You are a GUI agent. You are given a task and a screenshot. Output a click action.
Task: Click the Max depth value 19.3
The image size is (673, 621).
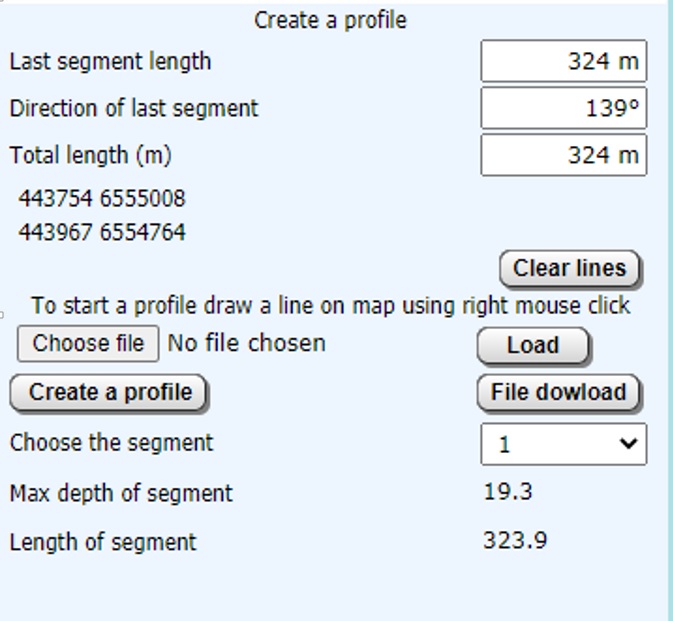click(508, 492)
